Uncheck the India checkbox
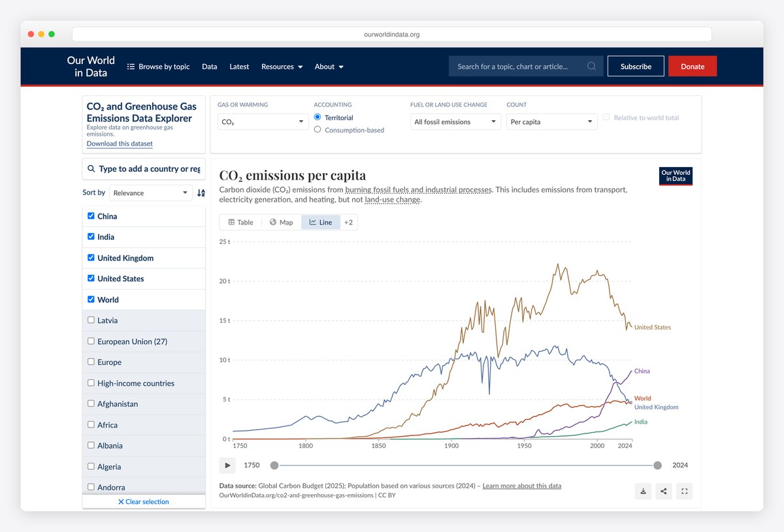Screen dimensions: 784x532 (91, 236)
